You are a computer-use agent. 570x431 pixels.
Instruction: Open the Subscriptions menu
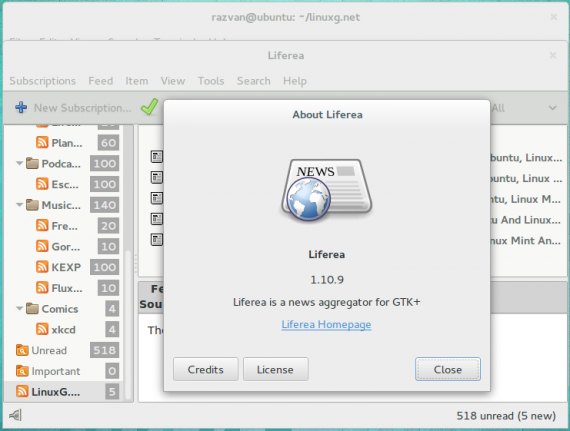pyautogui.click(x=43, y=81)
